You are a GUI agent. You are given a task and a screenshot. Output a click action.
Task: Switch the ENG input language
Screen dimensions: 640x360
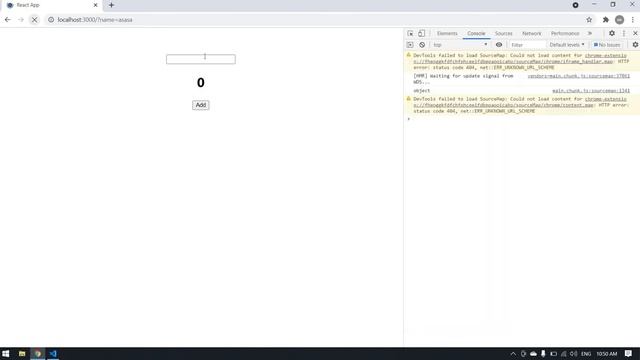(586, 353)
